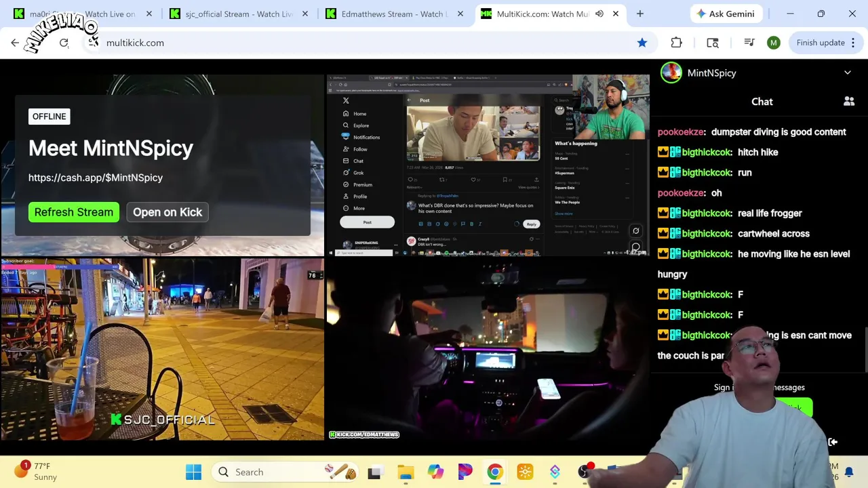Click pookoekze username on dumpster diving message
The image size is (868, 488).
click(681, 132)
